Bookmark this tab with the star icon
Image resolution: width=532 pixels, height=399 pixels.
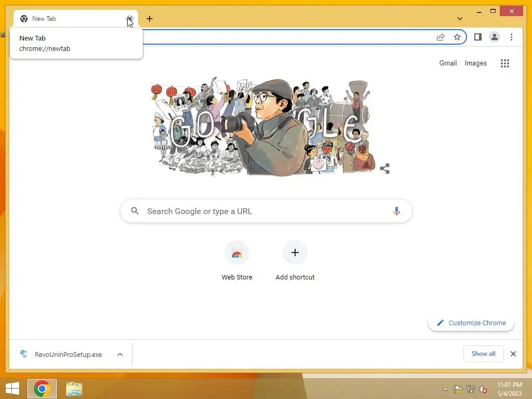[457, 37]
